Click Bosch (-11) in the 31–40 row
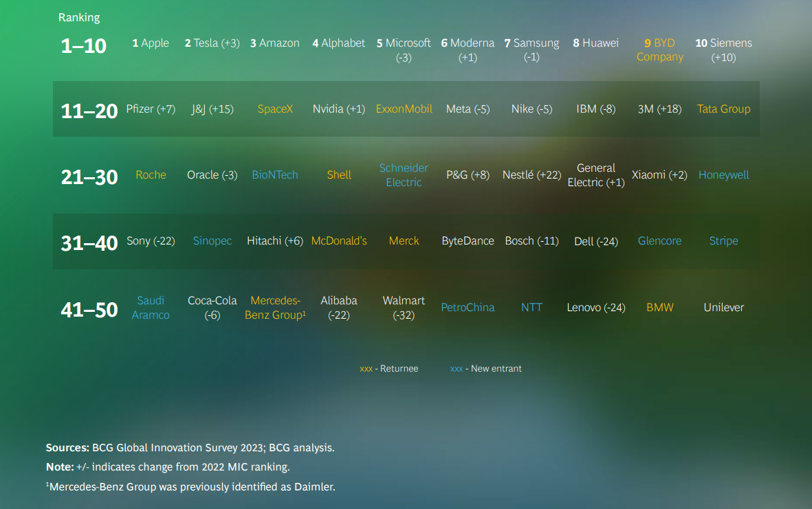 532,241
